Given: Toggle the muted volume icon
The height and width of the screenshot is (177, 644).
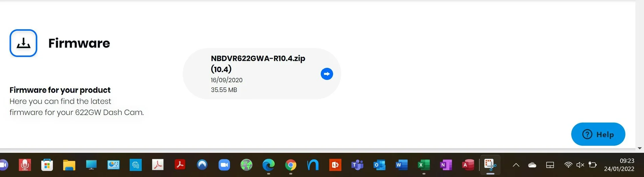Looking at the screenshot, I should (580, 165).
